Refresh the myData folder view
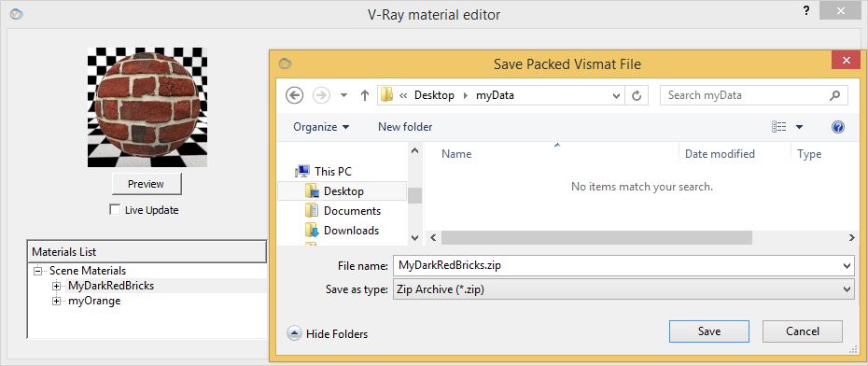The height and width of the screenshot is (366, 868). (637, 95)
